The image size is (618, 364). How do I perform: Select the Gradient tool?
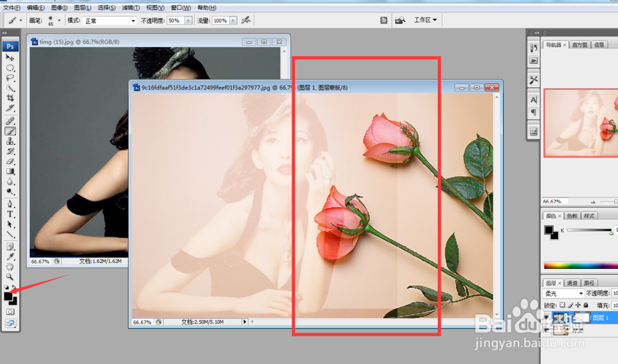11,171
